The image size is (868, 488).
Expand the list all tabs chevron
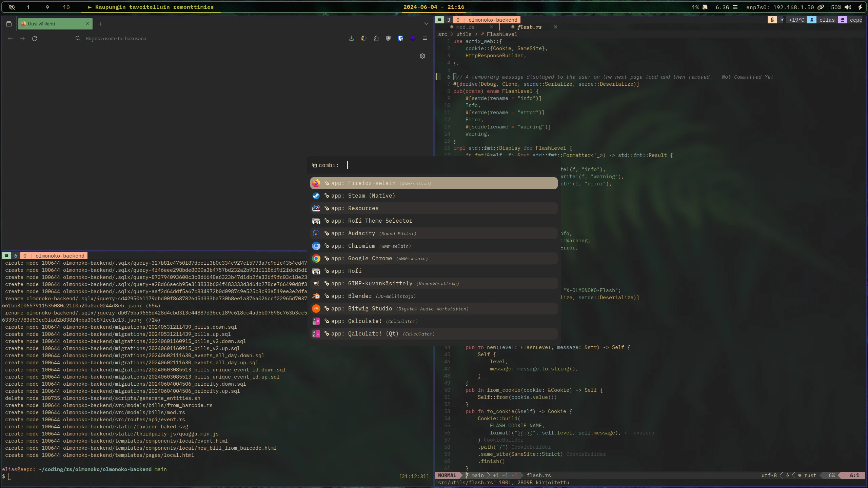[x=426, y=24]
